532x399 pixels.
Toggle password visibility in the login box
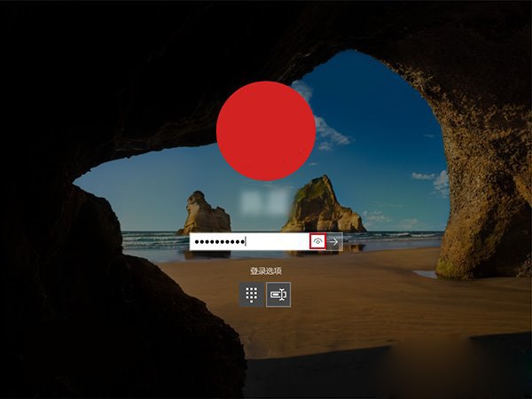[x=317, y=241]
